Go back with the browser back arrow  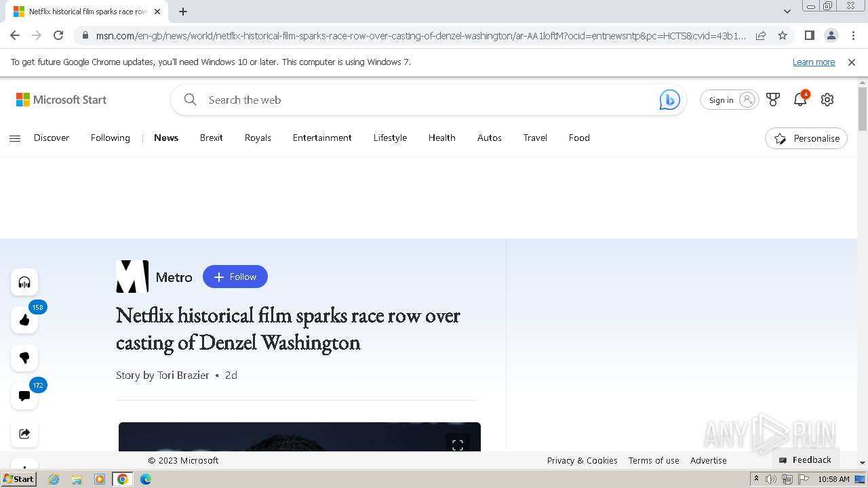pos(15,35)
